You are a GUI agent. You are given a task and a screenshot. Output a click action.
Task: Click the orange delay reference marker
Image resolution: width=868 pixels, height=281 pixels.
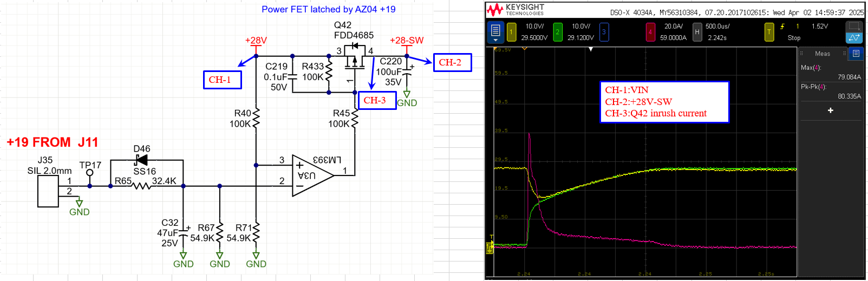(524, 49)
